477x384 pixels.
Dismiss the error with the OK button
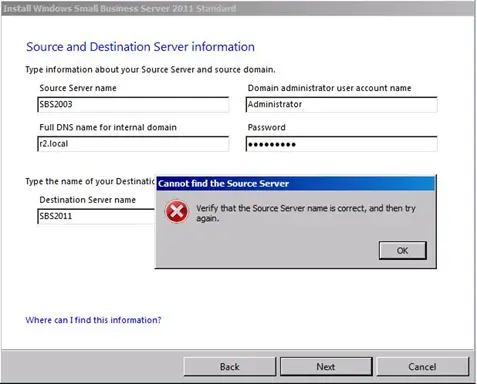(x=403, y=250)
